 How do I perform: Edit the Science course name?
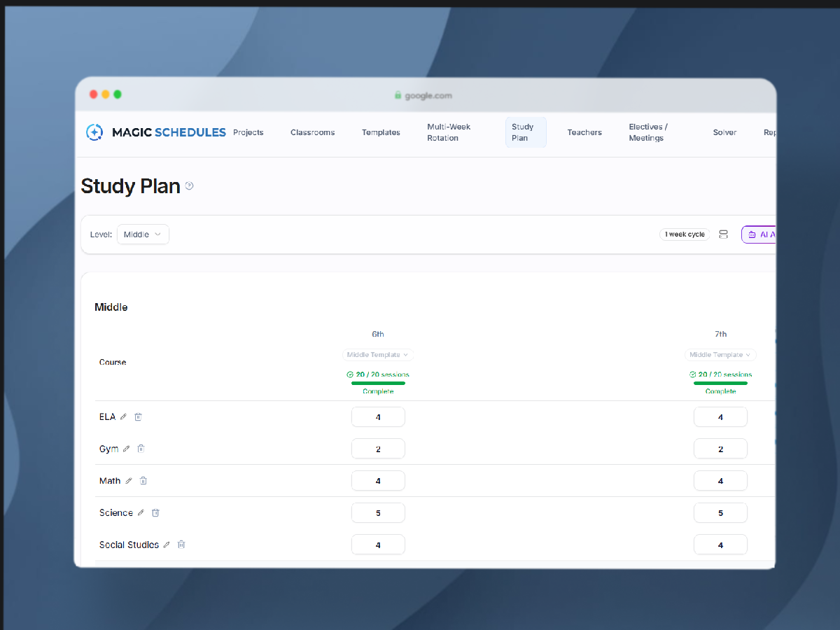tap(141, 512)
